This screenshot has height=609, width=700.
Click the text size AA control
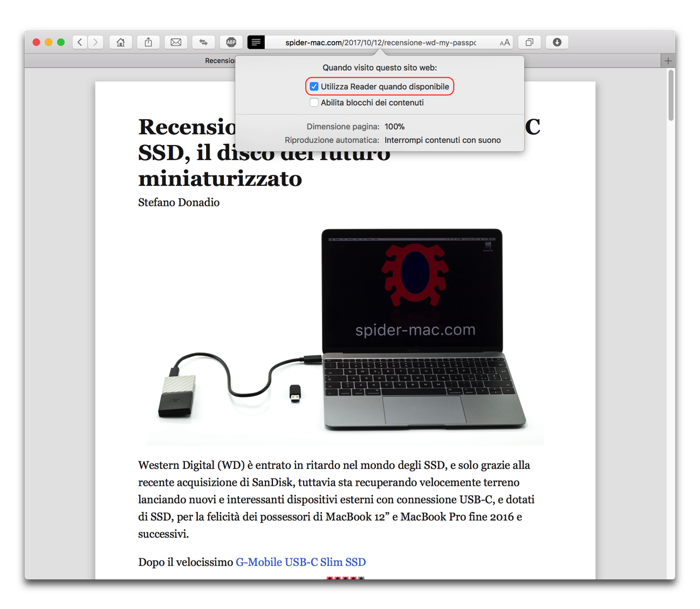[505, 42]
